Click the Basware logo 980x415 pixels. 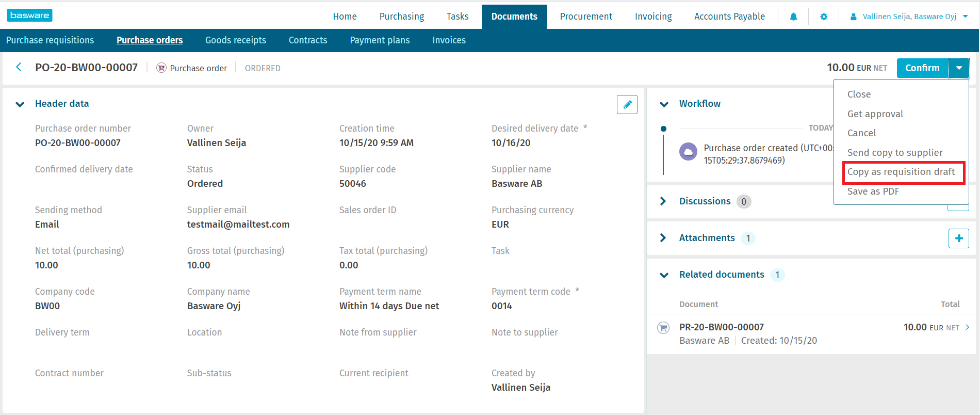[29, 15]
